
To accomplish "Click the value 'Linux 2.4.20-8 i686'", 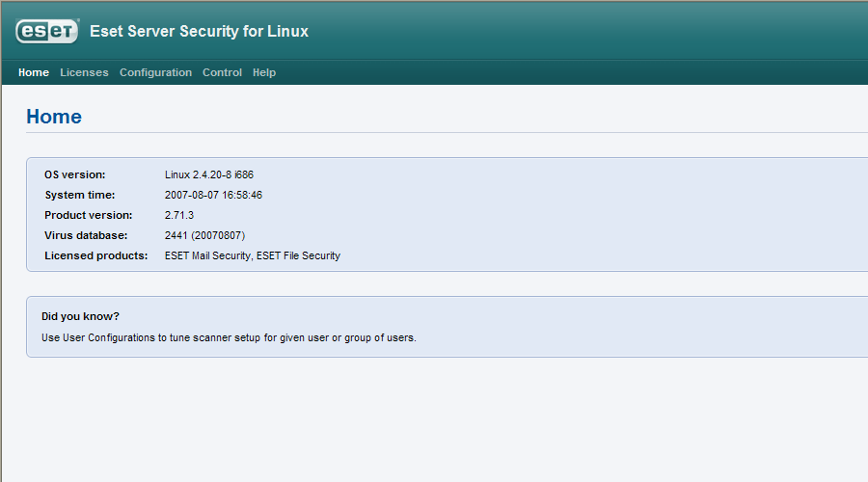I will [x=209, y=174].
